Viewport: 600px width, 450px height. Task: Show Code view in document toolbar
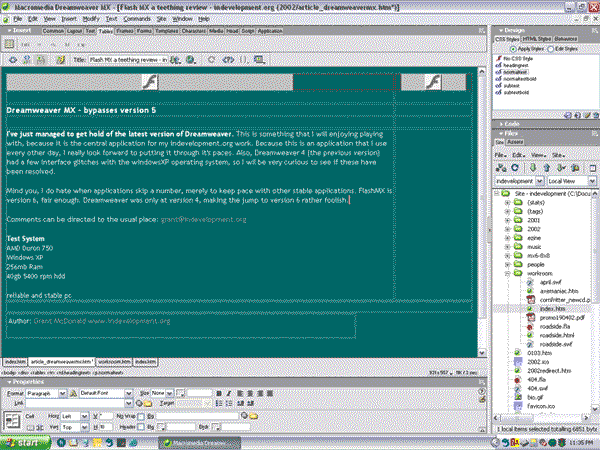(13, 60)
